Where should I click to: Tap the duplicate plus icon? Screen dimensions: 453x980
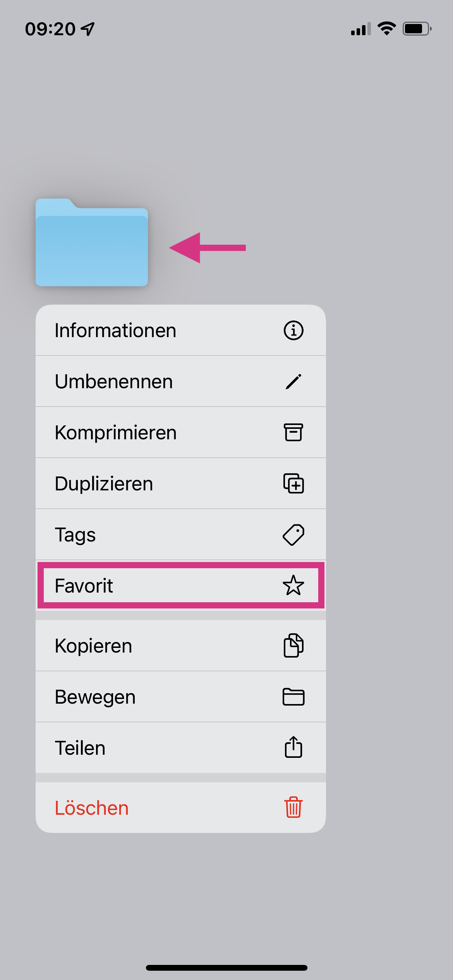[293, 483]
